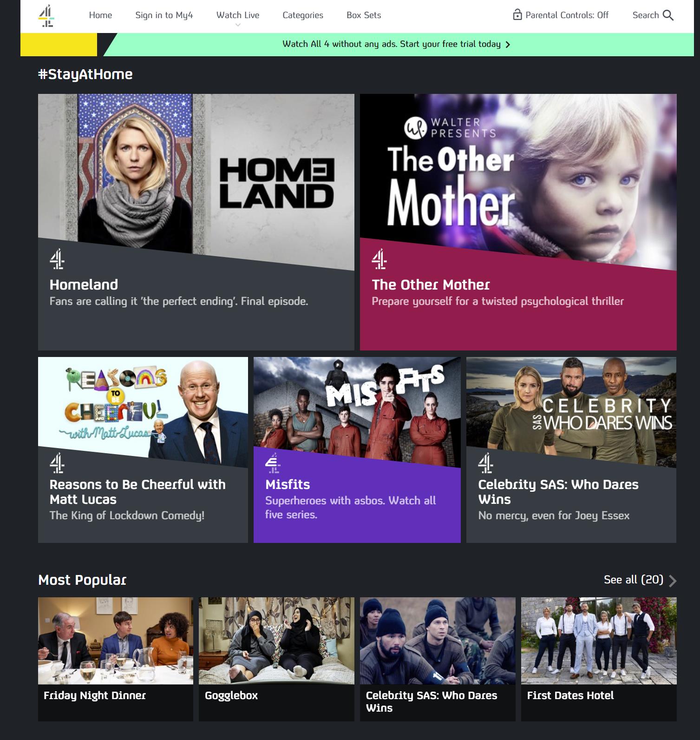Click the Channel 4 logo on Reasons to Be Cheerful card
Screen dimensions: 700x740
coord(57,463)
